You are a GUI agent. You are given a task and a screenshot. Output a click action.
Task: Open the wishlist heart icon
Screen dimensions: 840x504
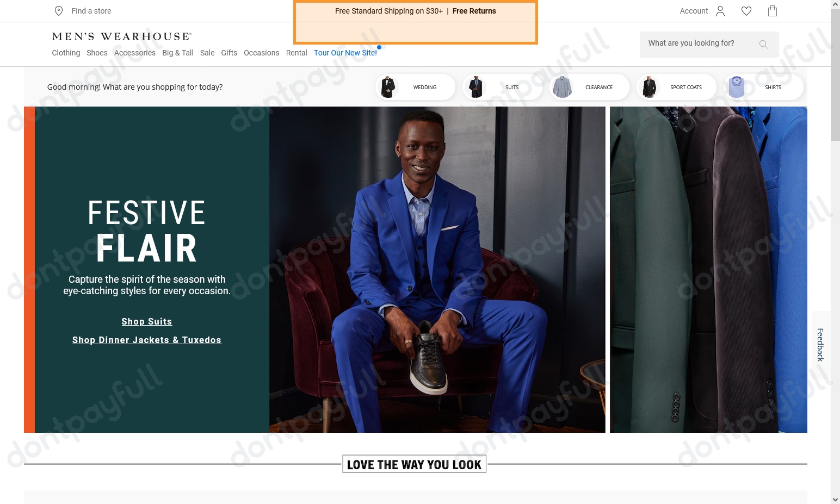point(746,11)
